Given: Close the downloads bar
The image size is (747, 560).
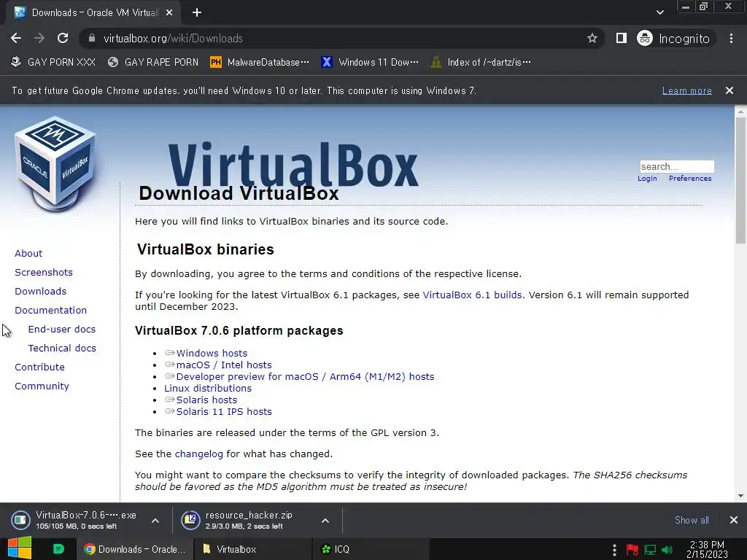Looking at the screenshot, I should [734, 520].
